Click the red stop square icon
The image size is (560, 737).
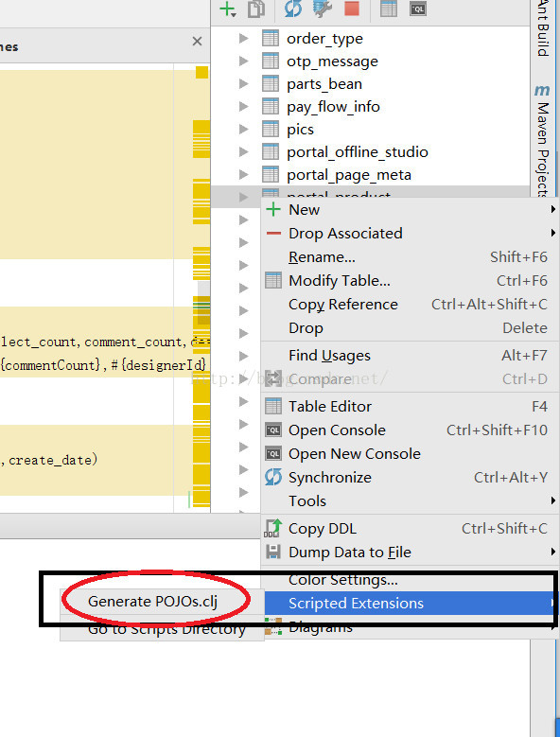tap(352, 9)
